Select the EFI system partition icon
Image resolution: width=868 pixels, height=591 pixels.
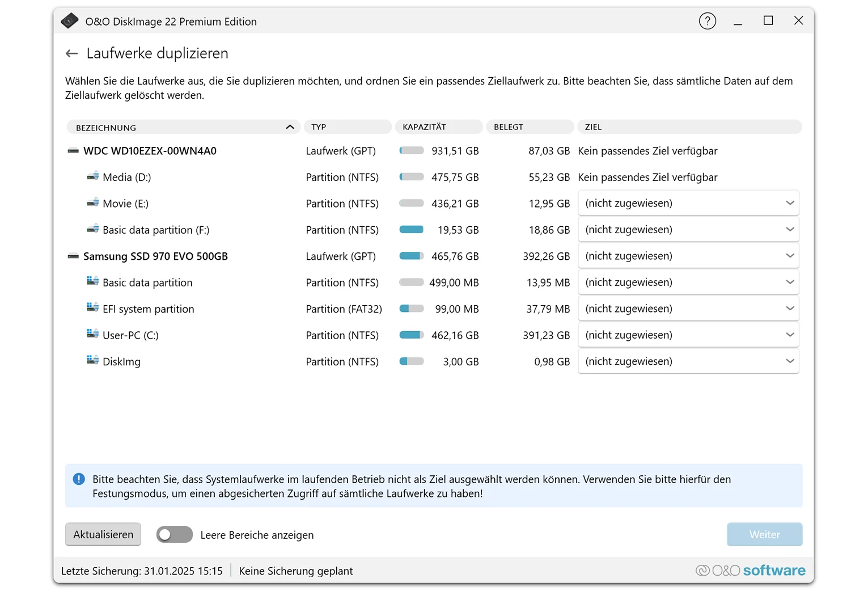[x=92, y=309]
